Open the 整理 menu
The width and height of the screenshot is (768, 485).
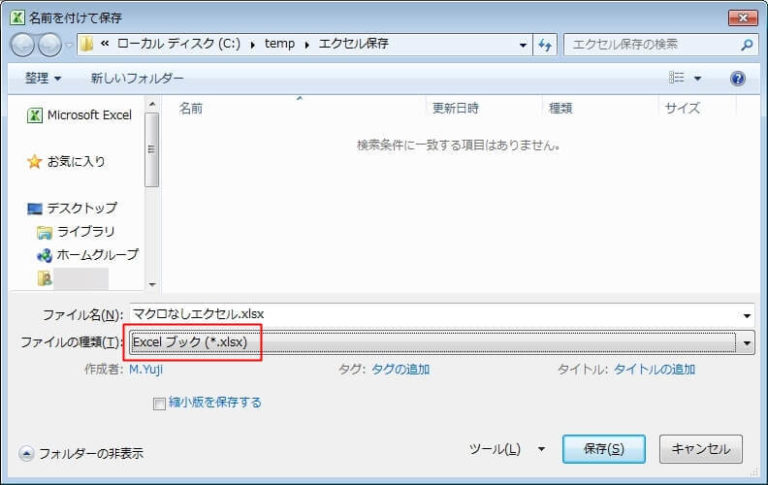coord(43,78)
